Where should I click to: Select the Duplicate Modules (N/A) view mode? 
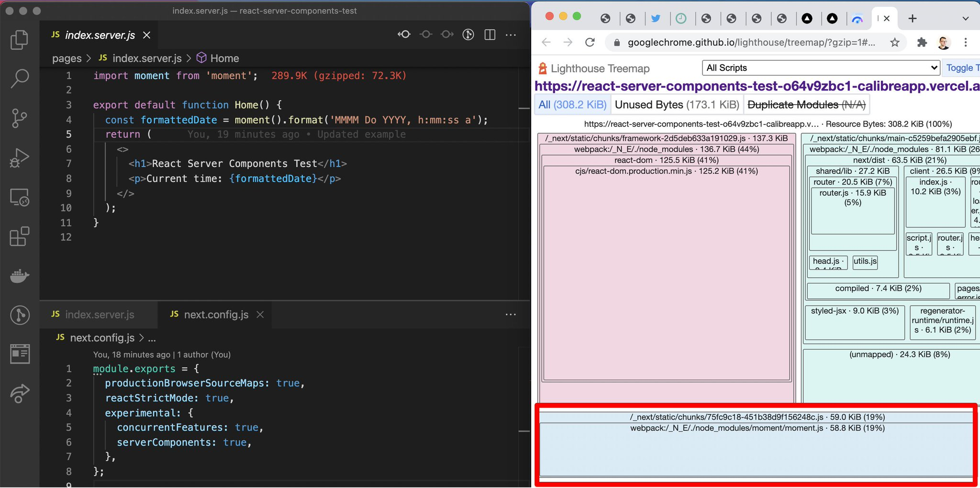point(806,104)
